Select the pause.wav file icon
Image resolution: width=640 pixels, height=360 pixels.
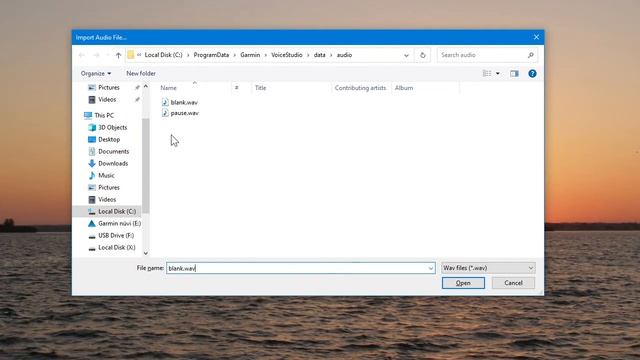click(165, 113)
